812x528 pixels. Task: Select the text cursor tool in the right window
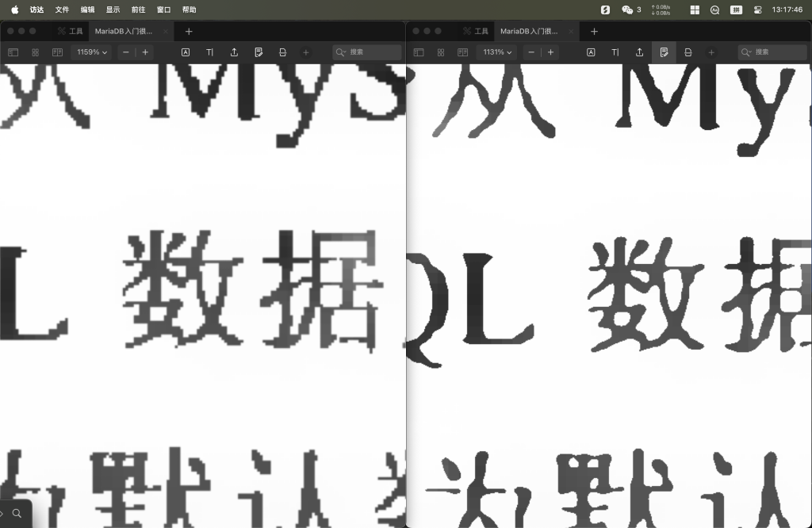615,52
